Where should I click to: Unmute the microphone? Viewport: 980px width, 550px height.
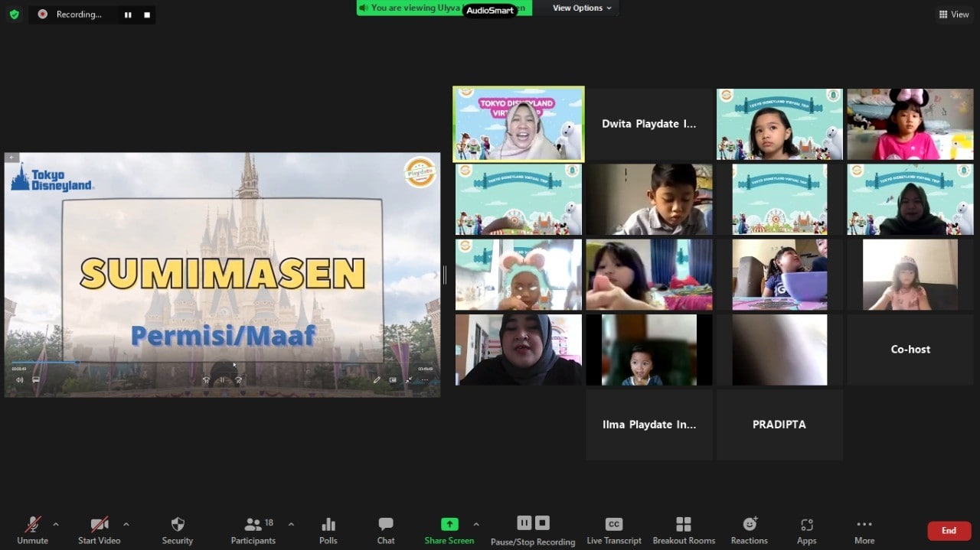coord(32,529)
